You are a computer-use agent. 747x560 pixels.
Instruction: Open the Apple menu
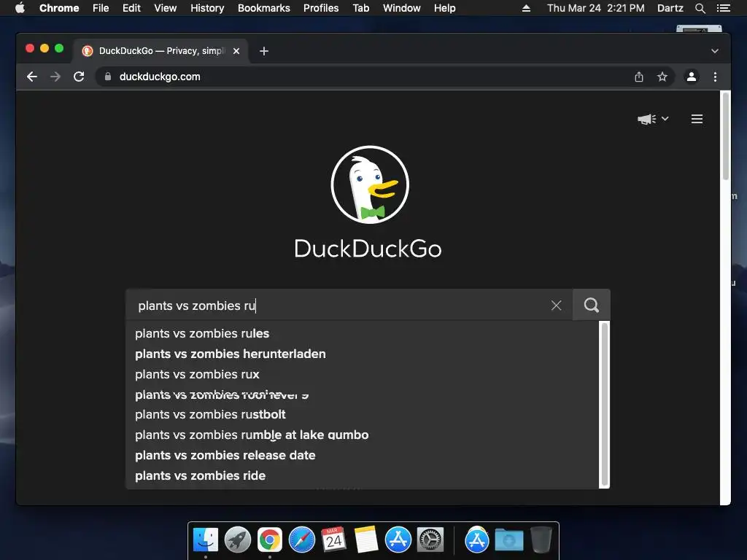point(20,8)
